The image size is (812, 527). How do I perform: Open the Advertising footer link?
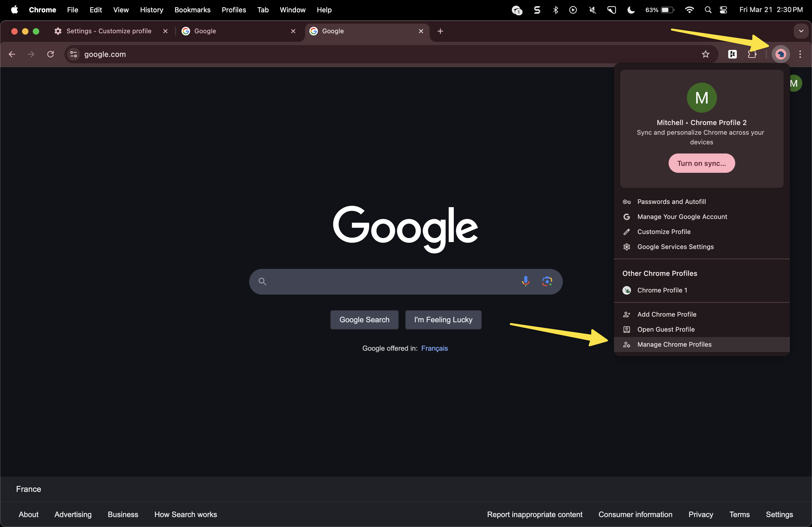point(73,514)
